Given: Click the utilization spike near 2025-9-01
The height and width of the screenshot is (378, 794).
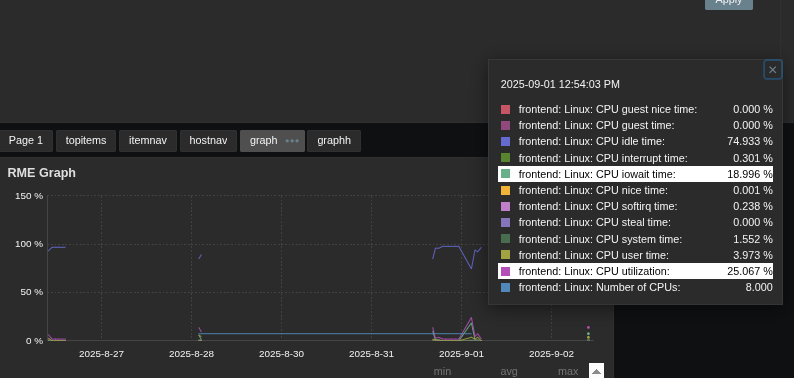Looking at the screenshot, I should tap(471, 319).
